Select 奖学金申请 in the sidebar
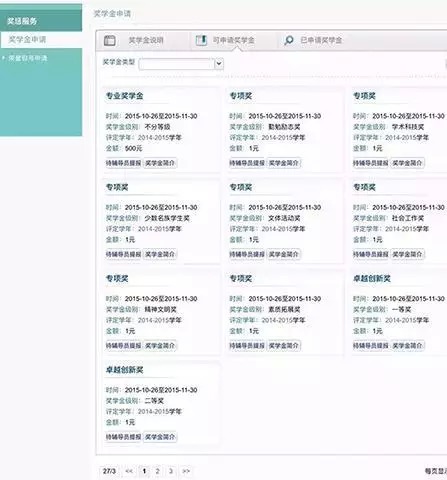This screenshot has height=480, width=447. pyautogui.click(x=27, y=39)
